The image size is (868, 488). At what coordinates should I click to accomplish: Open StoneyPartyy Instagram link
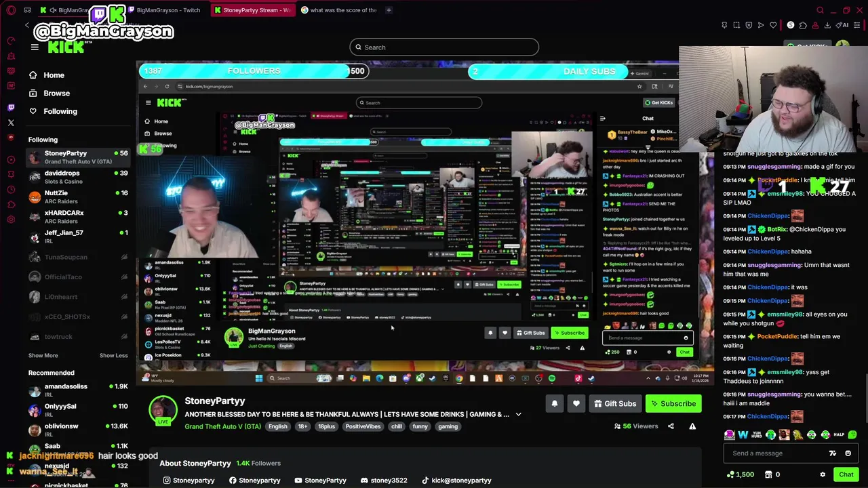[x=189, y=481]
